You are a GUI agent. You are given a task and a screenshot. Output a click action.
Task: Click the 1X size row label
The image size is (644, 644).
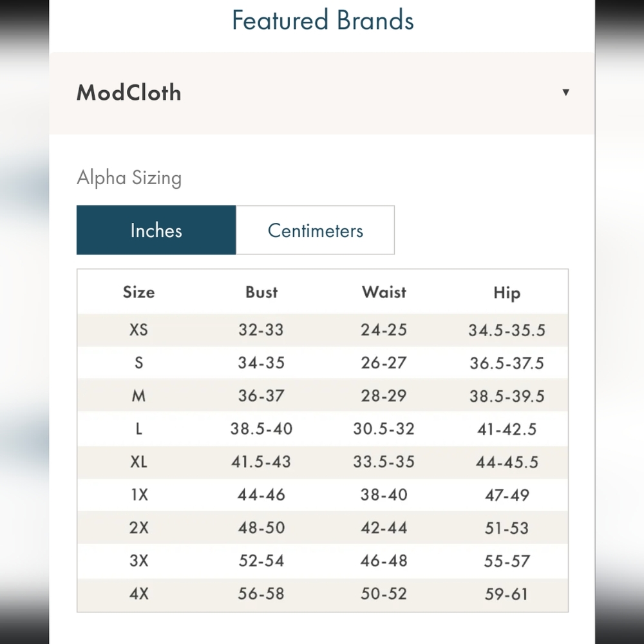click(138, 495)
